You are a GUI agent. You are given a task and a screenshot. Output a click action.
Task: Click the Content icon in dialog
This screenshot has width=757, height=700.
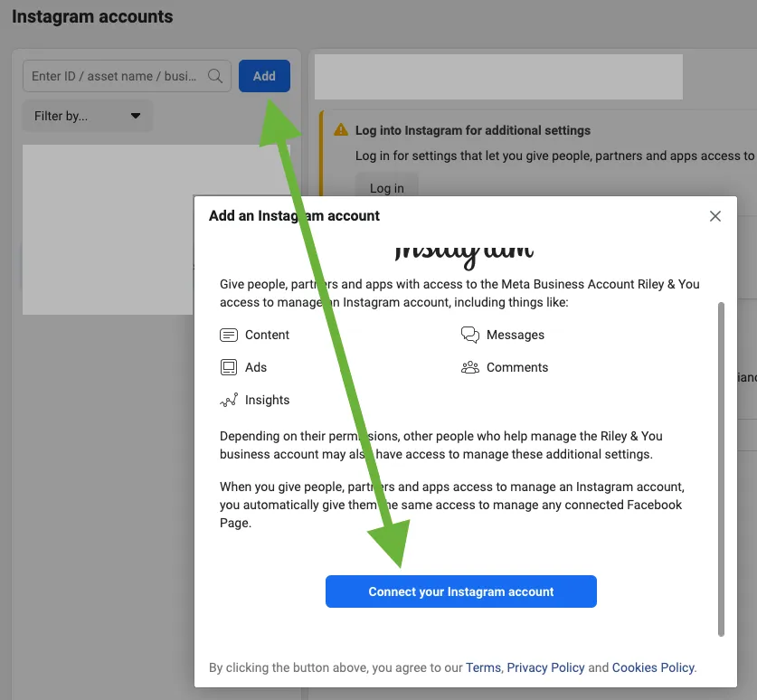click(x=228, y=335)
